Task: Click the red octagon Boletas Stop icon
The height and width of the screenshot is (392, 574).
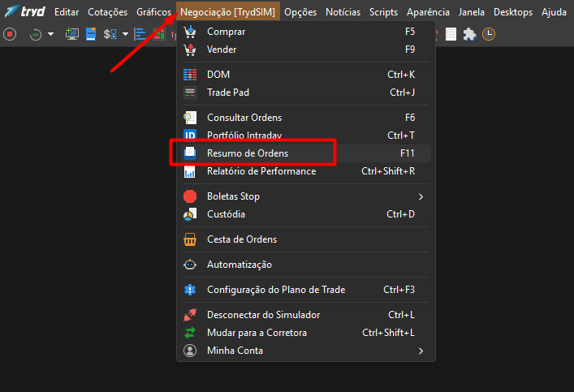Action: (190, 196)
